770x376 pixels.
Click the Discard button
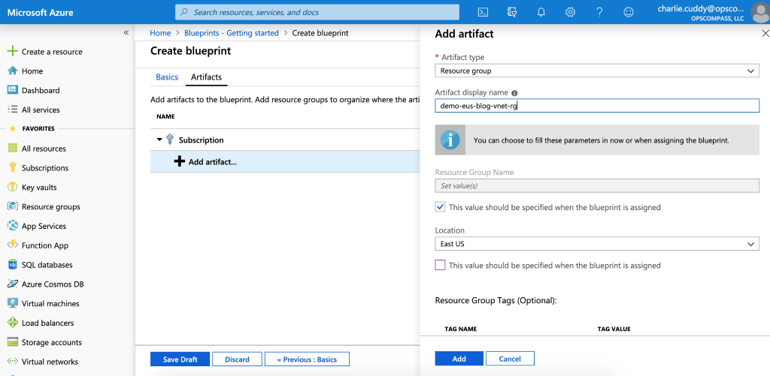coord(237,359)
